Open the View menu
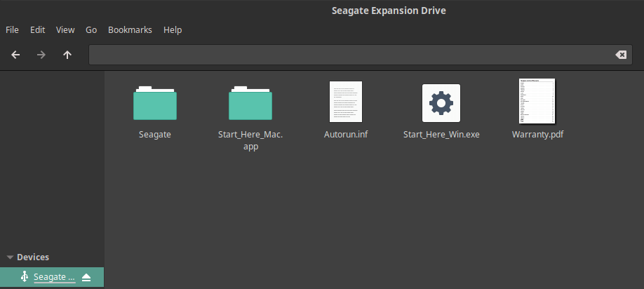Screen dimensions: 644x289 pyautogui.click(x=65, y=30)
